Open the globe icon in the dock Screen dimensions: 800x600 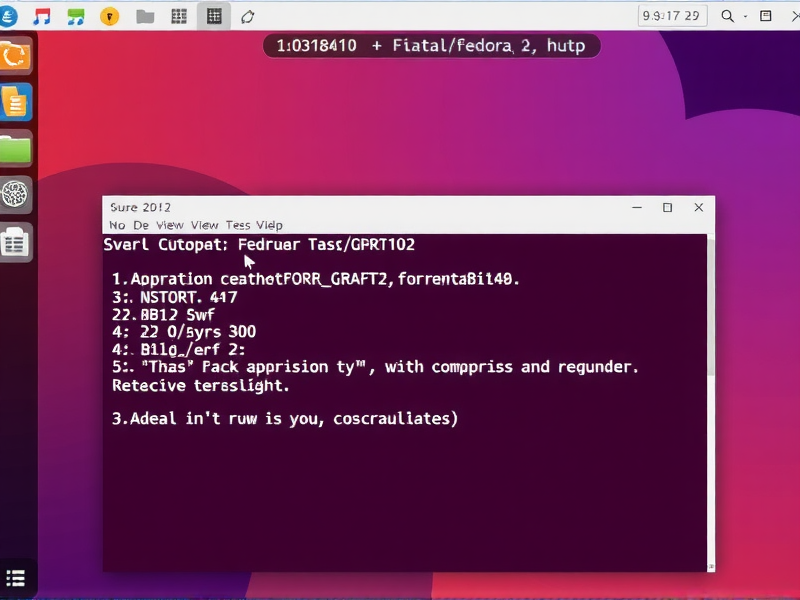coord(17,196)
